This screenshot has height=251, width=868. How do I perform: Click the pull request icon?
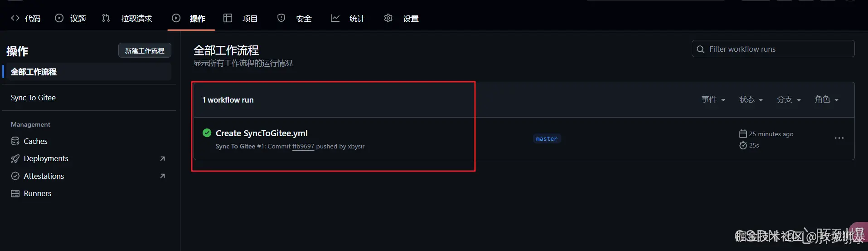(x=106, y=18)
